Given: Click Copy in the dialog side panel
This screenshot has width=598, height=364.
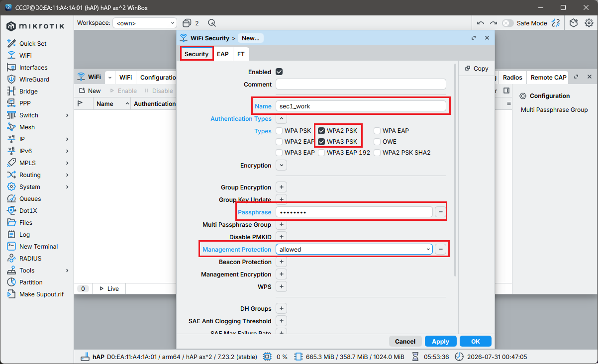Looking at the screenshot, I should click(477, 68).
